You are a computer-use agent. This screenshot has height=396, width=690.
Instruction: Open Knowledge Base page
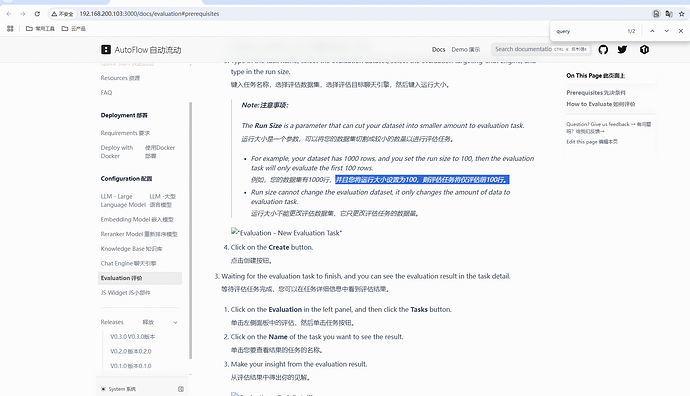click(131, 249)
